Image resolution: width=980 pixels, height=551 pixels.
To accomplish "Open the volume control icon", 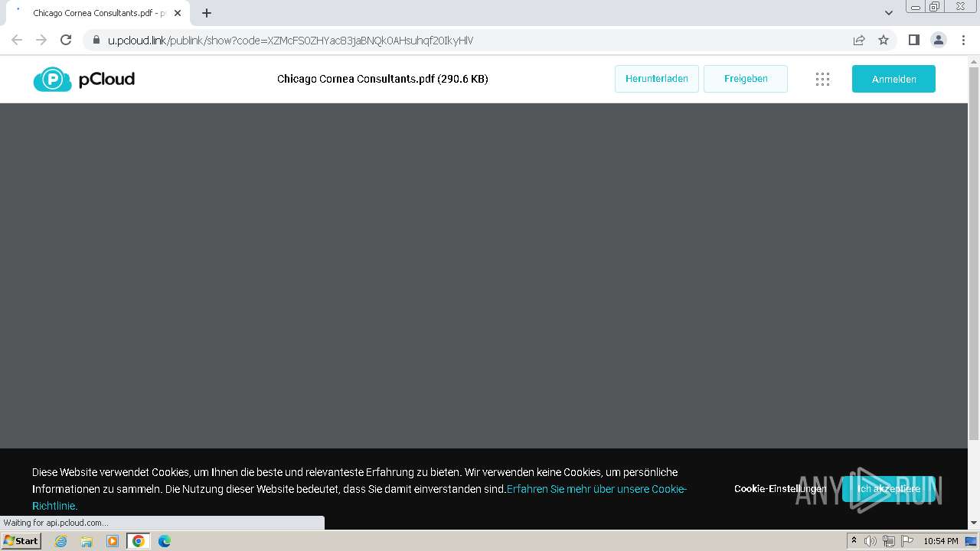I will coord(871,541).
